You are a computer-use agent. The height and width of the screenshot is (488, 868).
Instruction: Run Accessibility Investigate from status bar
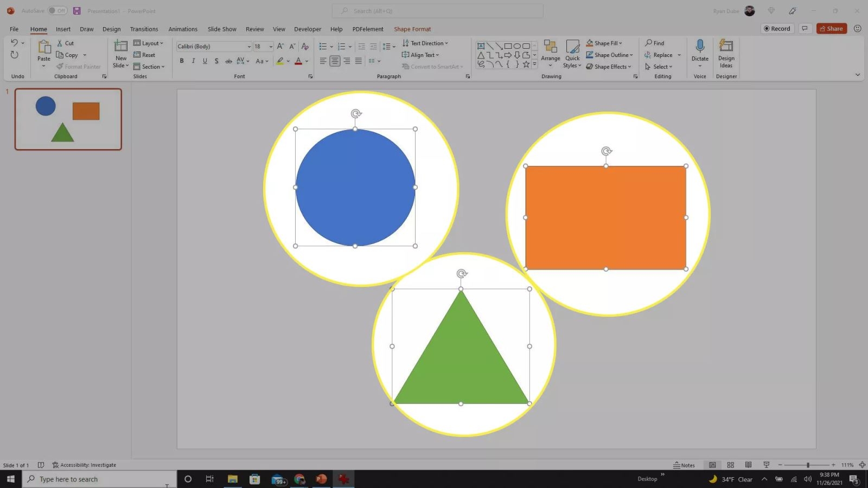[84, 465]
